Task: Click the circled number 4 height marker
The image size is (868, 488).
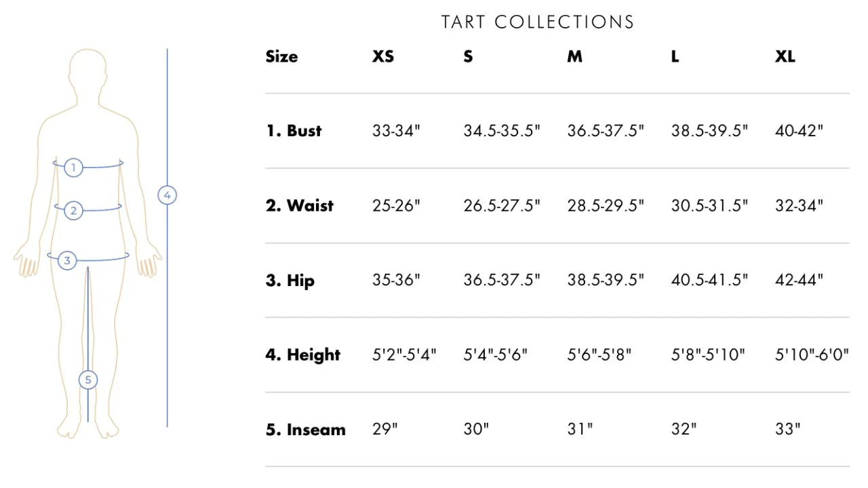Action: pos(167,195)
